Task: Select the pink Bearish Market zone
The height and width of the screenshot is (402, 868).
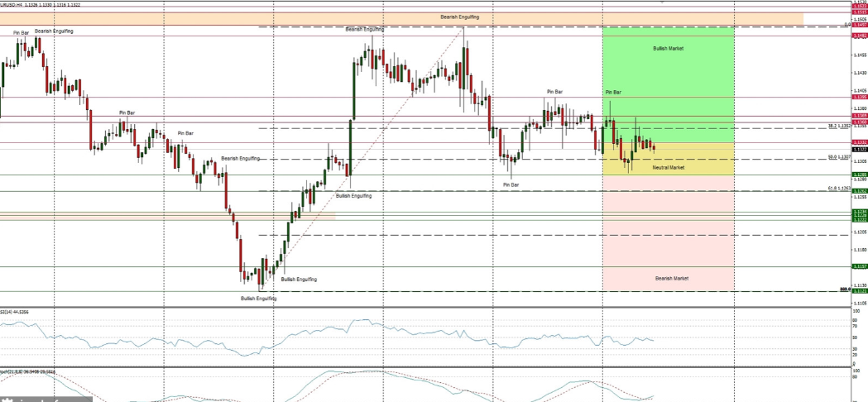Action: (668, 248)
